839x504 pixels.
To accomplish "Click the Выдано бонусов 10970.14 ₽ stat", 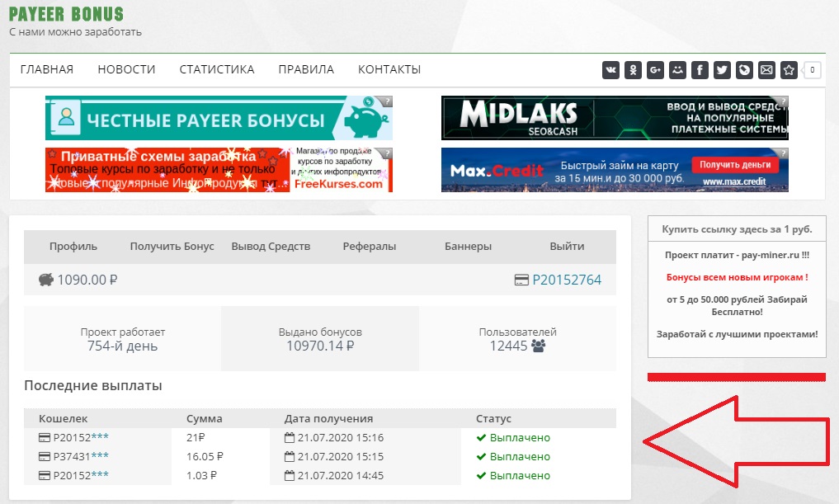I will pyautogui.click(x=320, y=339).
